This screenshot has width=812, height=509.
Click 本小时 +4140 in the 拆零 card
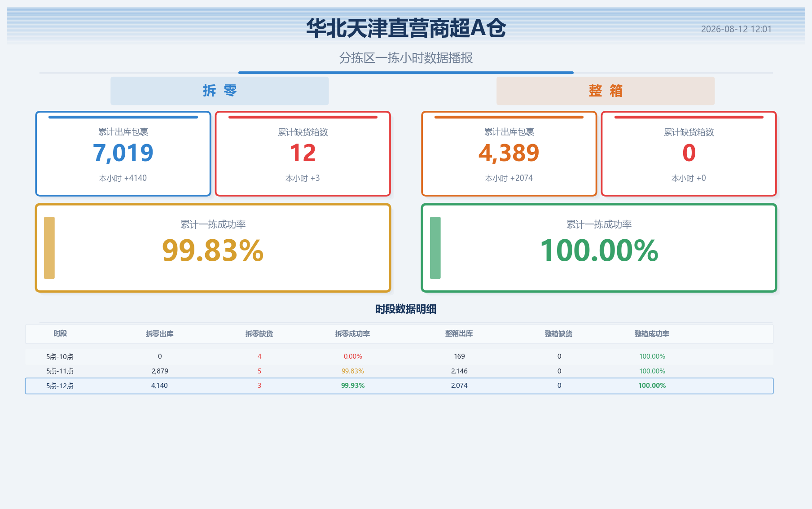(123, 178)
